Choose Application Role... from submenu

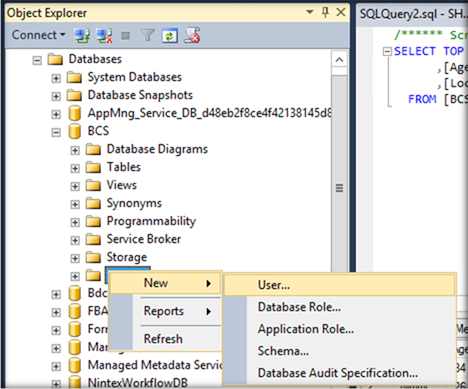pos(340,329)
